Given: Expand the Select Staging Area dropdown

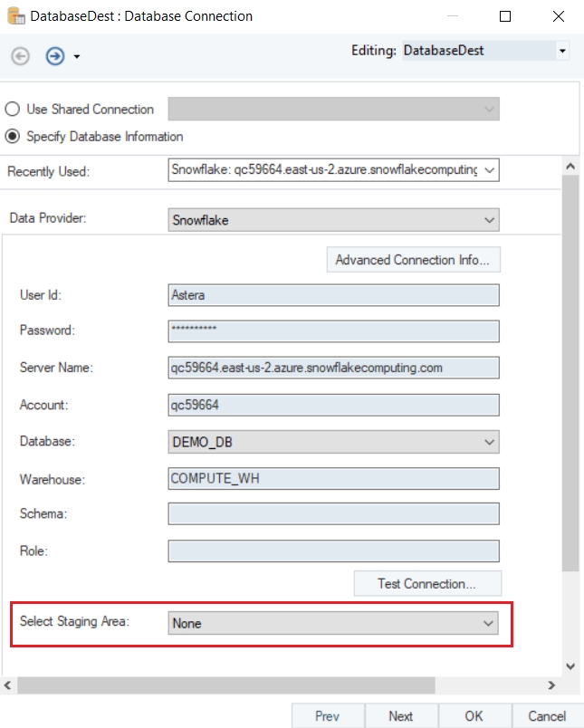Looking at the screenshot, I should (x=333, y=623).
